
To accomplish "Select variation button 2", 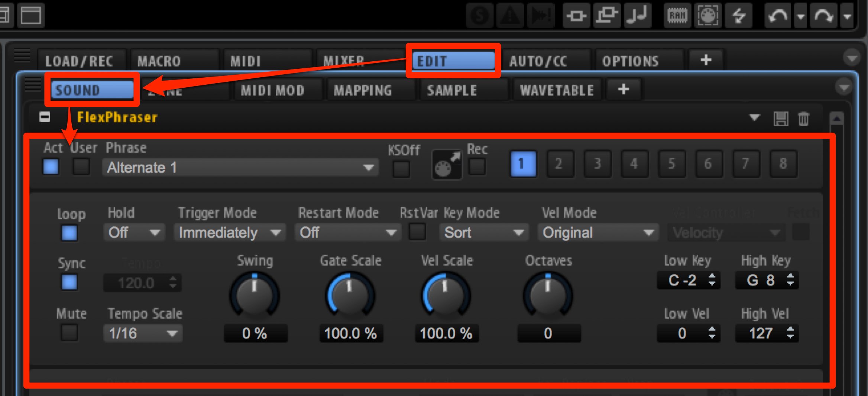I will tap(560, 164).
